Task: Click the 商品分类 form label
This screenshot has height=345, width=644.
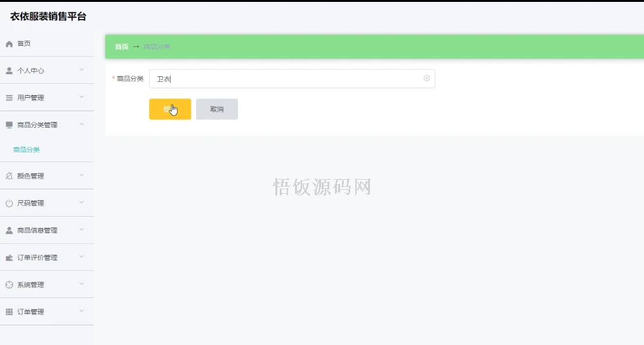Action: point(130,79)
